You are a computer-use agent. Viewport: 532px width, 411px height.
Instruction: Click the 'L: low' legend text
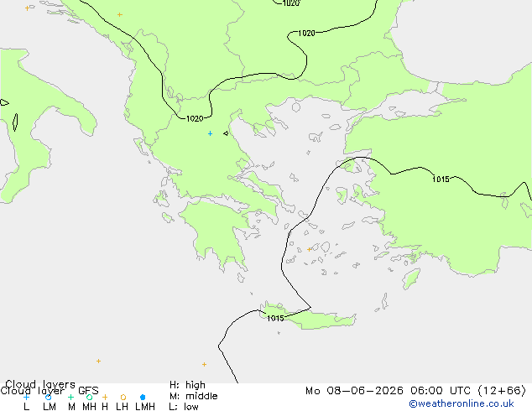184,406
